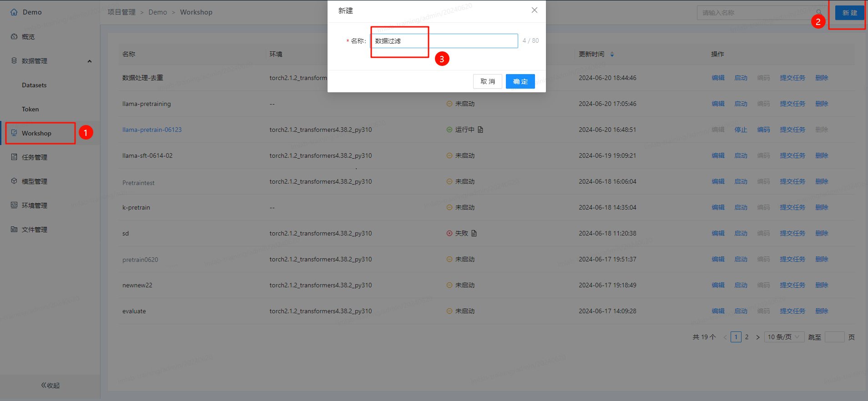This screenshot has width=868, height=401.
Task: Close the 新建 dialog with X icon
Action: point(535,10)
